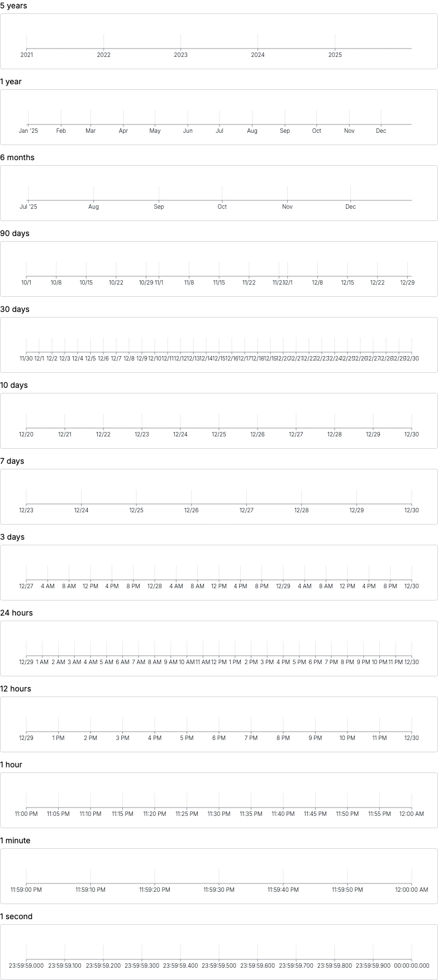Image resolution: width=438 pixels, height=980 pixels.
Task: Select 5 PM label in the 12 hours chart
Action: point(187,738)
